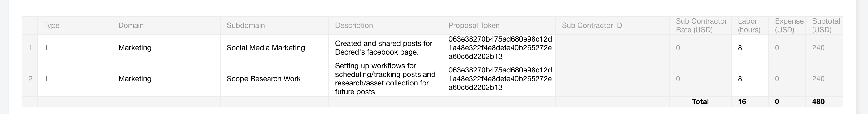Select the Proposal Token column header
The height and width of the screenshot is (114, 868).
coord(499,25)
